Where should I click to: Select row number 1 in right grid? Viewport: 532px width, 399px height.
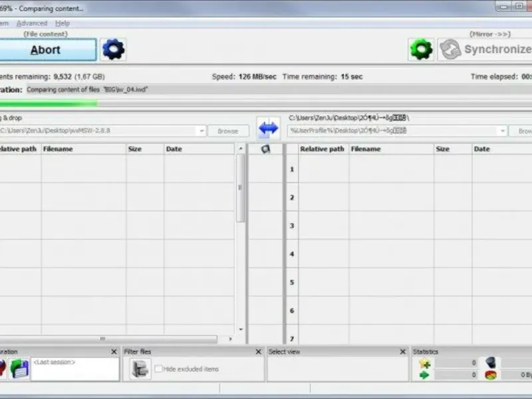[x=292, y=169]
